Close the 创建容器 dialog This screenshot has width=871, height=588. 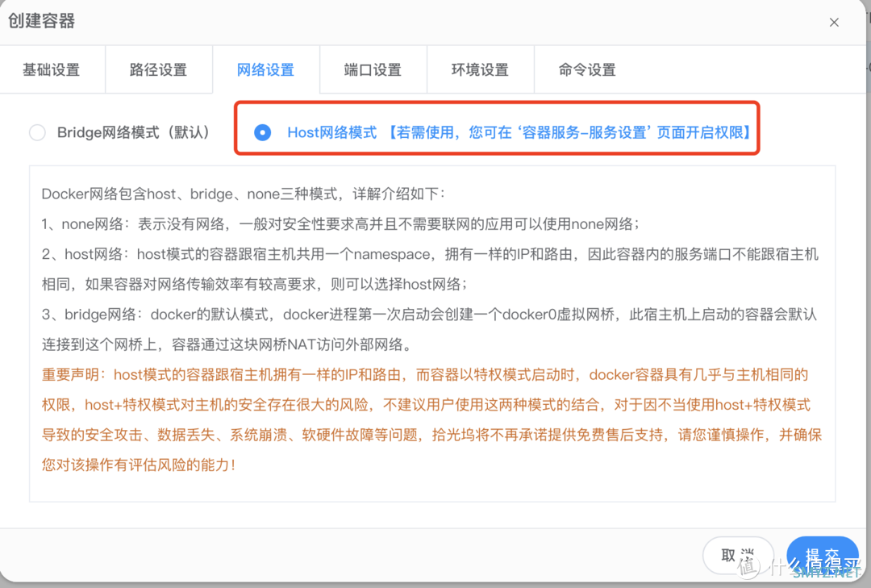(834, 23)
